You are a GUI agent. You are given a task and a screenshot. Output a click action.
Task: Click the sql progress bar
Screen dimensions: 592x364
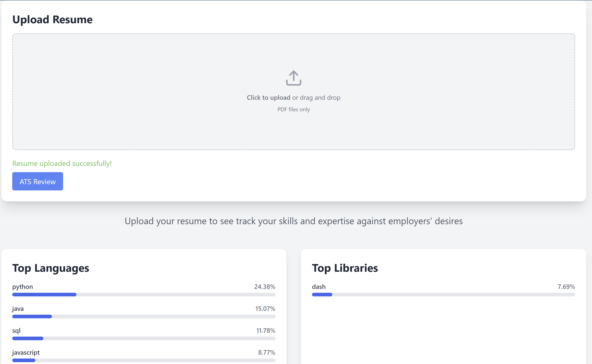click(144, 338)
